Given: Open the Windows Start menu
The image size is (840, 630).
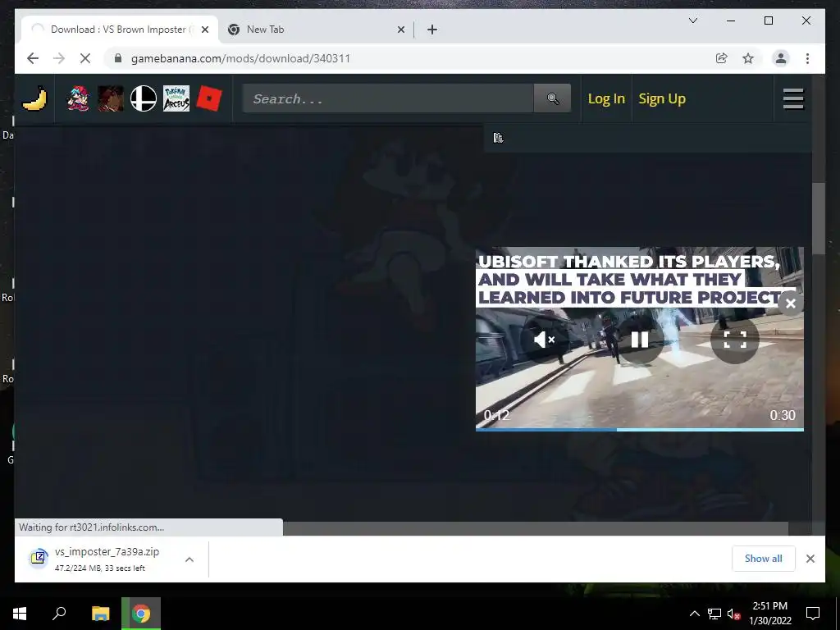Looking at the screenshot, I should 20,614.
